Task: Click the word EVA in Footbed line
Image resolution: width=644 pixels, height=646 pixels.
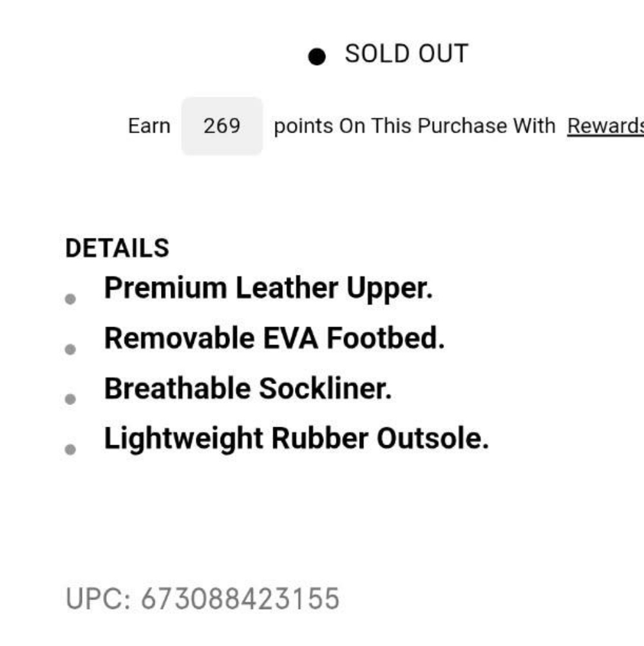Action: [x=290, y=338]
